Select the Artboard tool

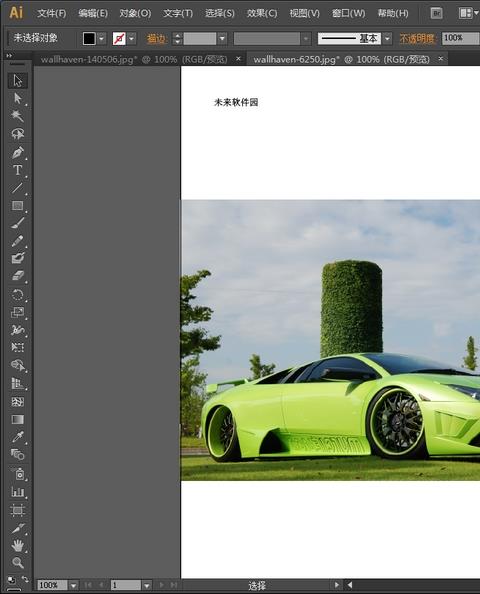[x=17, y=510]
